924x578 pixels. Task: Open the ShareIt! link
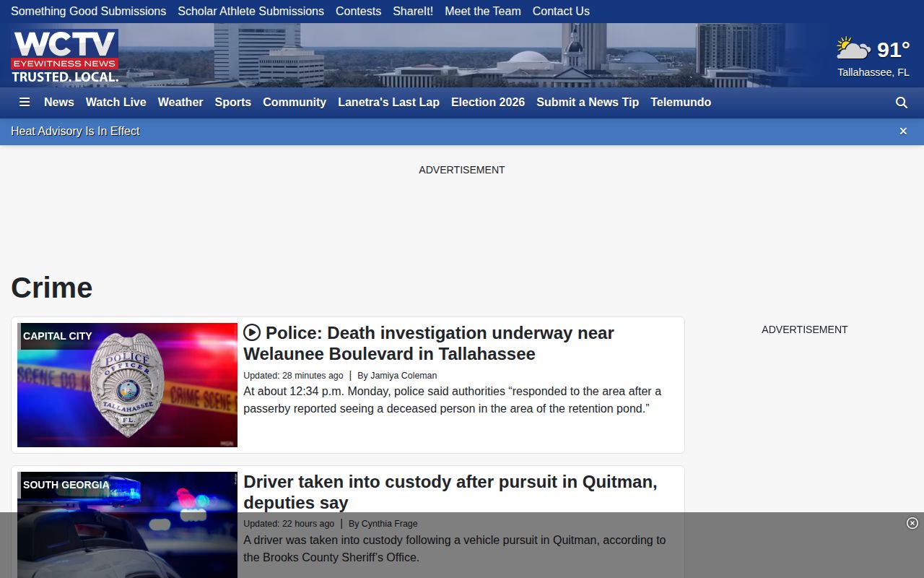tap(413, 12)
